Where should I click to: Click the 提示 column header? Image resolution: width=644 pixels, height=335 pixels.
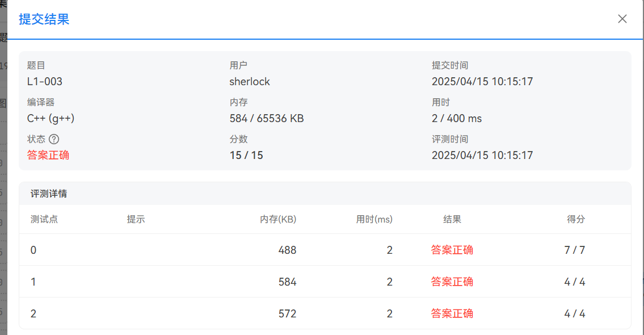136,219
